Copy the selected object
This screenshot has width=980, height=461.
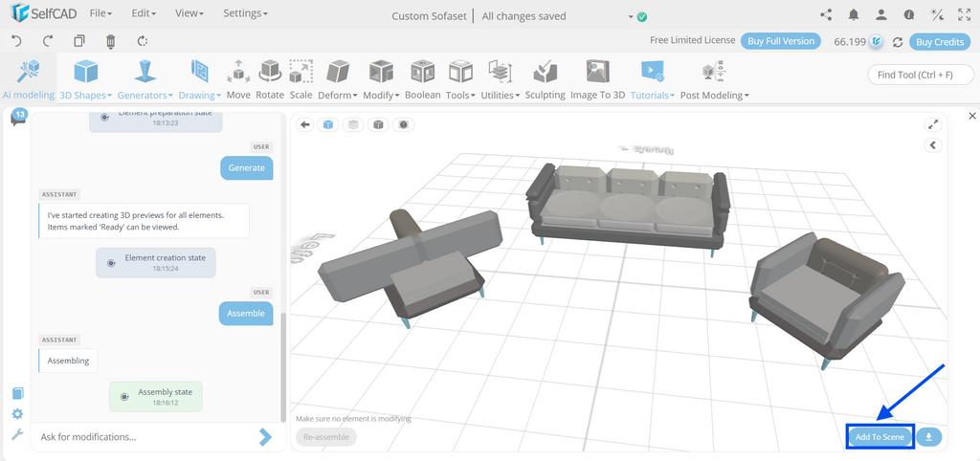tap(79, 41)
